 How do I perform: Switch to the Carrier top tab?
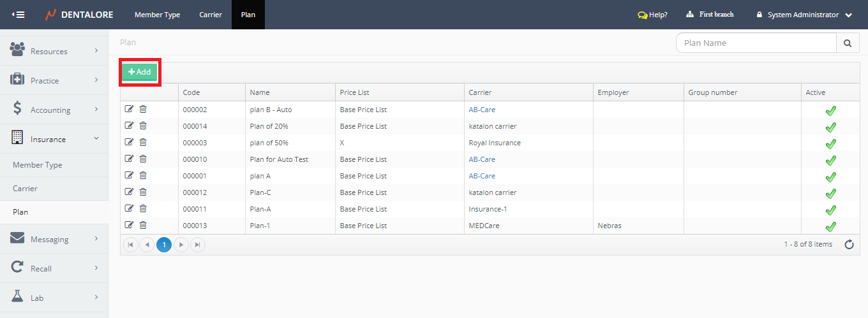[x=211, y=15]
